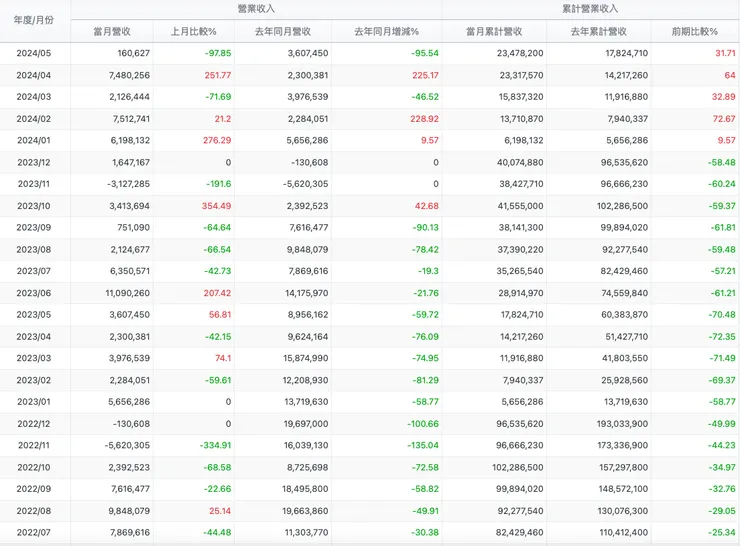Select the 2022/12 row label

34,424
